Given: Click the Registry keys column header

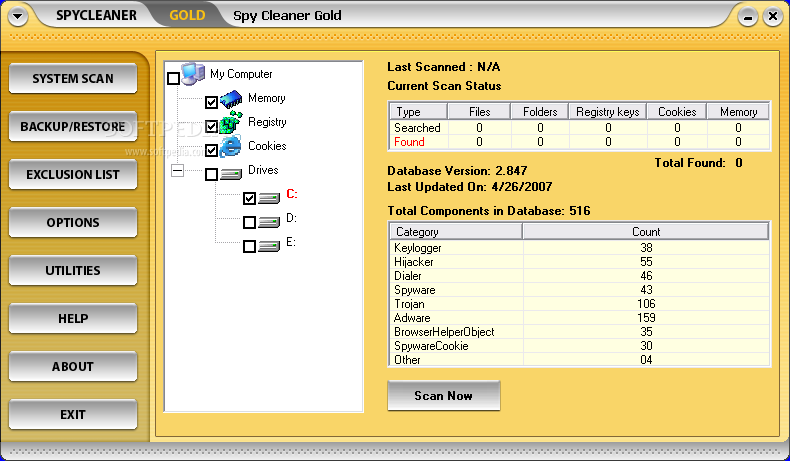Looking at the screenshot, I should click(608, 111).
